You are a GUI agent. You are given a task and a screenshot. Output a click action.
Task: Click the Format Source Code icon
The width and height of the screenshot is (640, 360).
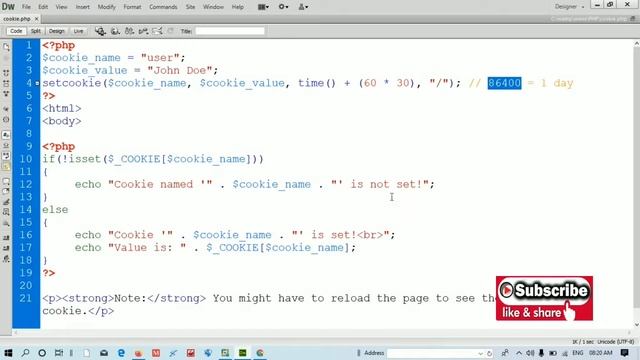click(6, 259)
